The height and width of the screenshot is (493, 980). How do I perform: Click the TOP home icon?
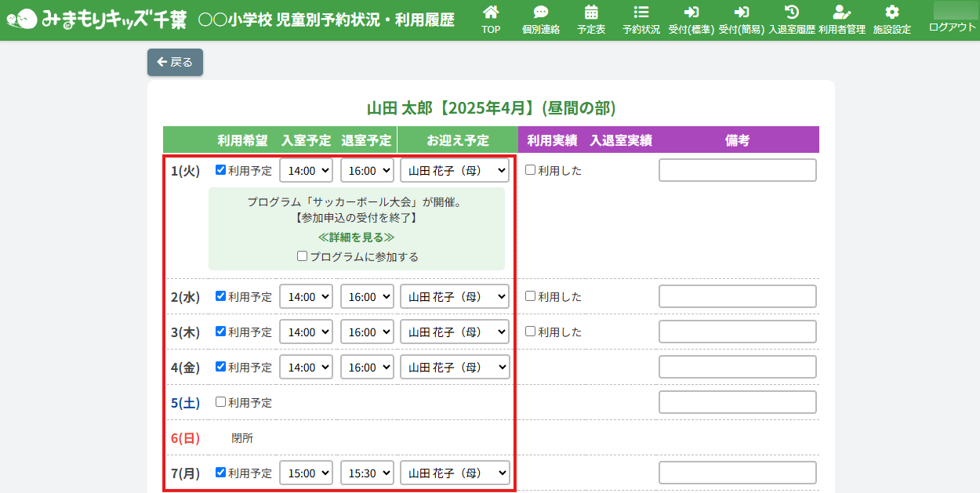click(491, 13)
